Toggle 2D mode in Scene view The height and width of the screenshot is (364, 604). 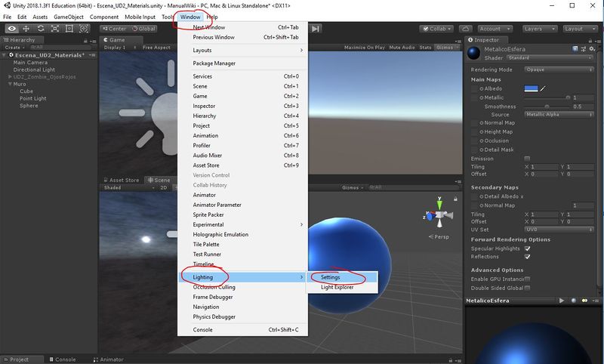pyautogui.click(x=164, y=187)
